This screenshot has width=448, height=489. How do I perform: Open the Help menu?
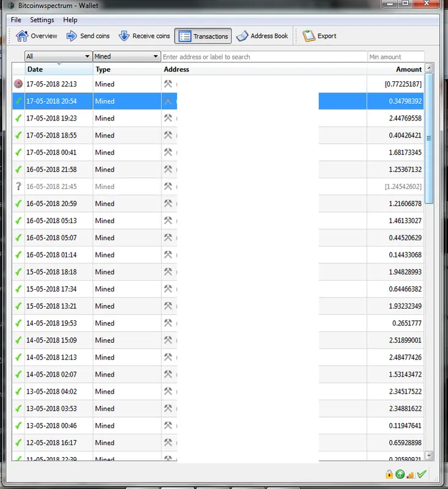(70, 20)
